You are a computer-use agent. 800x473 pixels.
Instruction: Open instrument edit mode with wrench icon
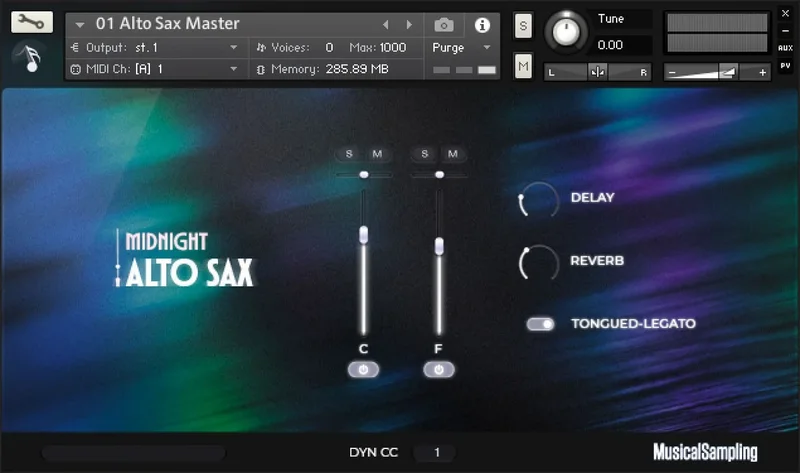(32, 22)
